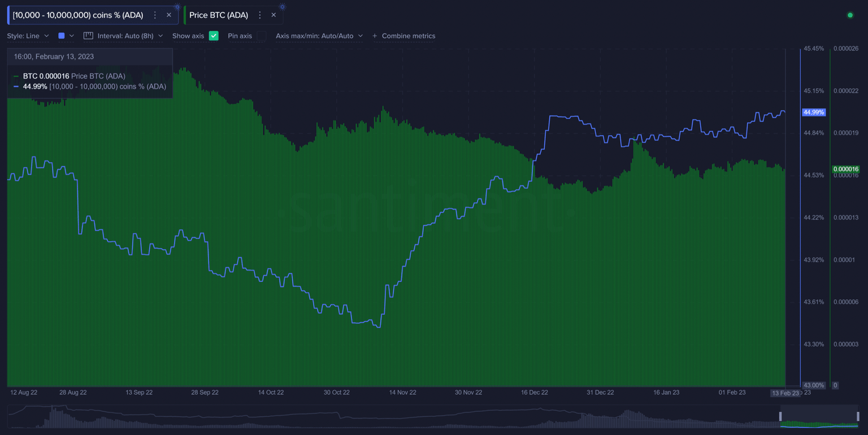Click the plus icon next to Combine metrics
The width and height of the screenshot is (868, 435).
tap(374, 36)
